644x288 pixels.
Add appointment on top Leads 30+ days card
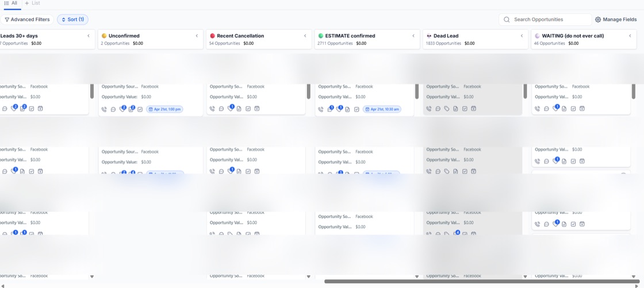click(40, 109)
